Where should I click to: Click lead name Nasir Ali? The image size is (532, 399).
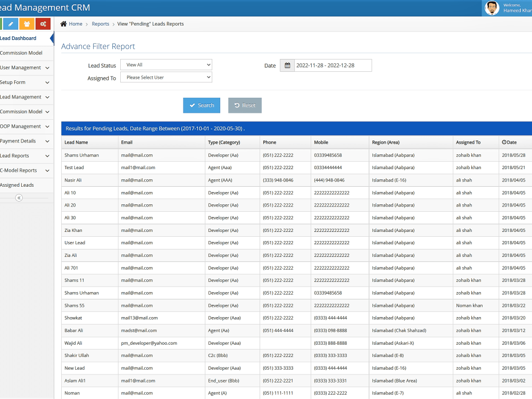tap(73, 180)
